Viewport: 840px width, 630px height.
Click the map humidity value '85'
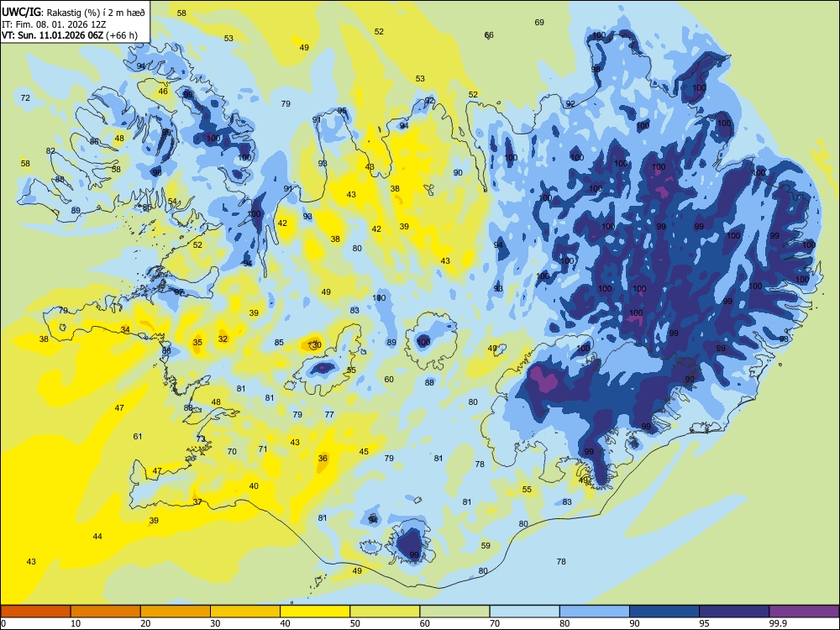pos(279,343)
